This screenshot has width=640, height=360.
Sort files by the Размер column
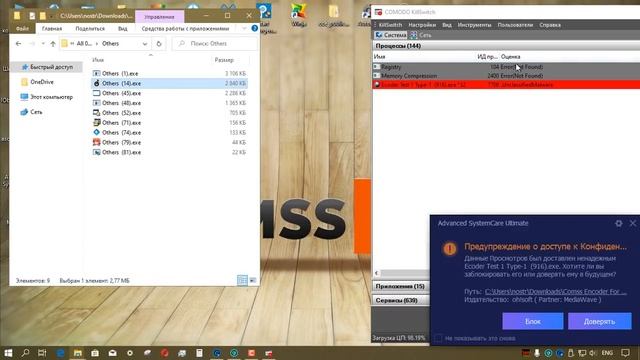tap(224, 60)
